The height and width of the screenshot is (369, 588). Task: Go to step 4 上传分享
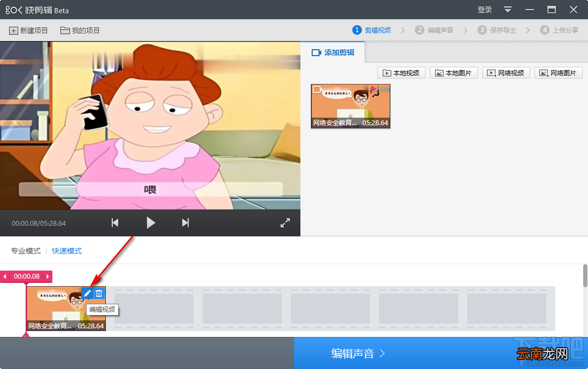560,30
